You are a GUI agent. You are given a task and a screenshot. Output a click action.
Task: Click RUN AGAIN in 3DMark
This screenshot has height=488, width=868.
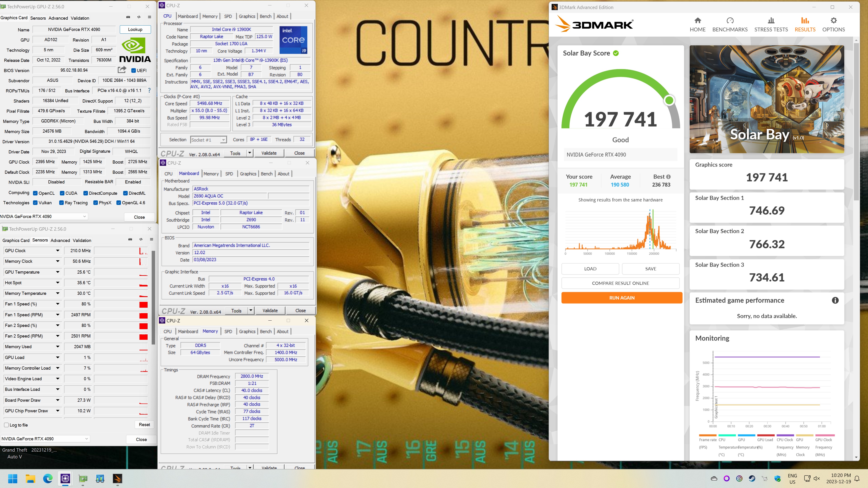(622, 298)
